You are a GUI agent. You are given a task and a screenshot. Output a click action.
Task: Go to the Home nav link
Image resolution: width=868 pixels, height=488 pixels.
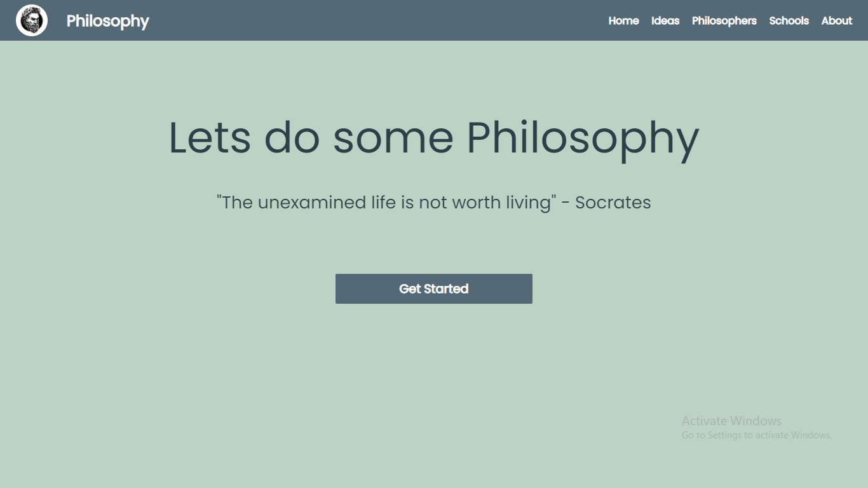pyautogui.click(x=623, y=21)
